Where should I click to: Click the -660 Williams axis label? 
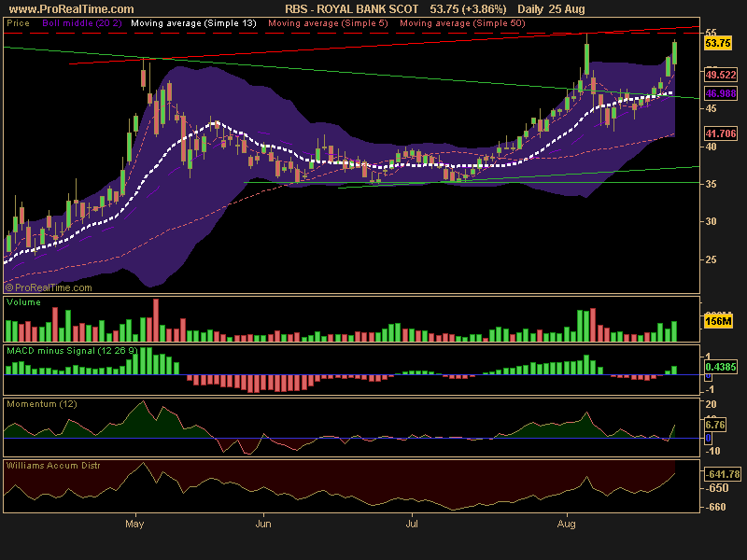(x=717, y=507)
